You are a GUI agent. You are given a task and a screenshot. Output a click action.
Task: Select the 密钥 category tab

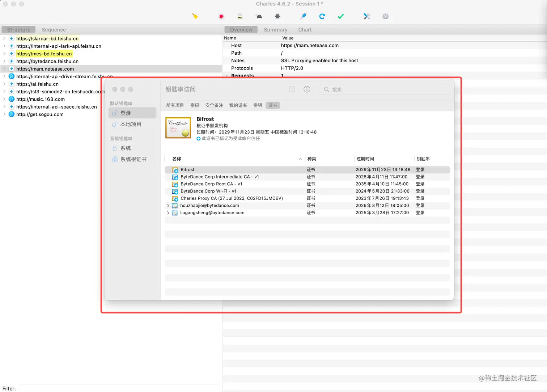click(258, 105)
